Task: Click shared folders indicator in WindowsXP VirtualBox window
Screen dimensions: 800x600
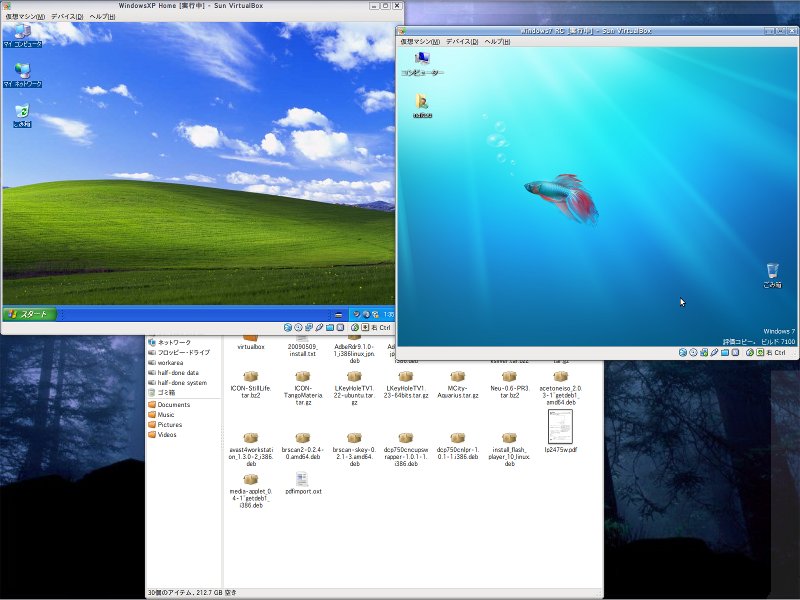Action: tap(330, 328)
